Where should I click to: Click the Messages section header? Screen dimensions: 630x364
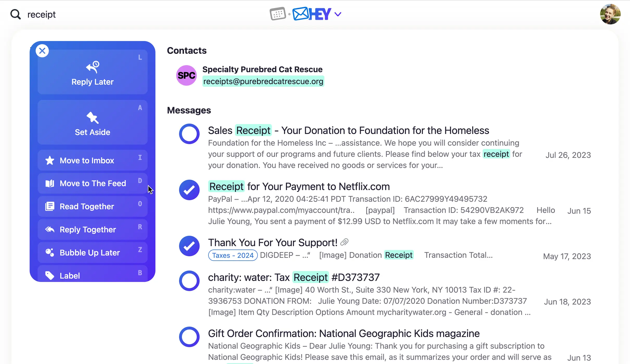click(x=189, y=110)
